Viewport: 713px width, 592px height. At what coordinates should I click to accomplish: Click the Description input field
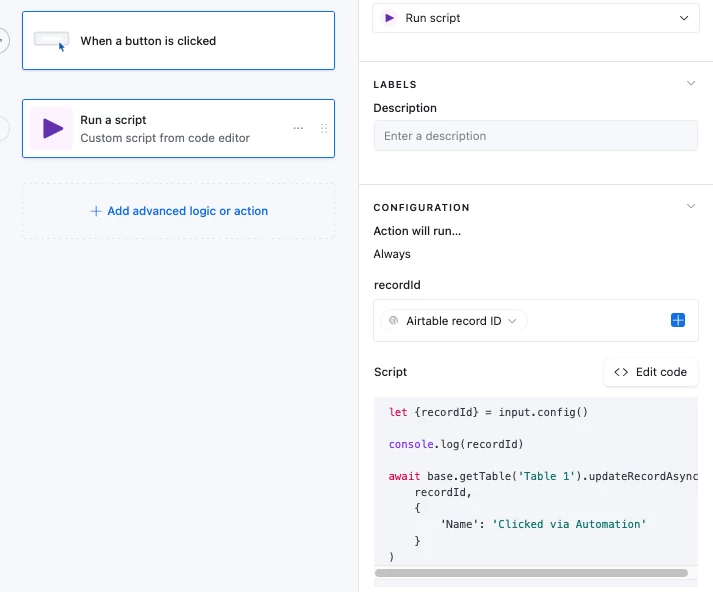point(535,136)
